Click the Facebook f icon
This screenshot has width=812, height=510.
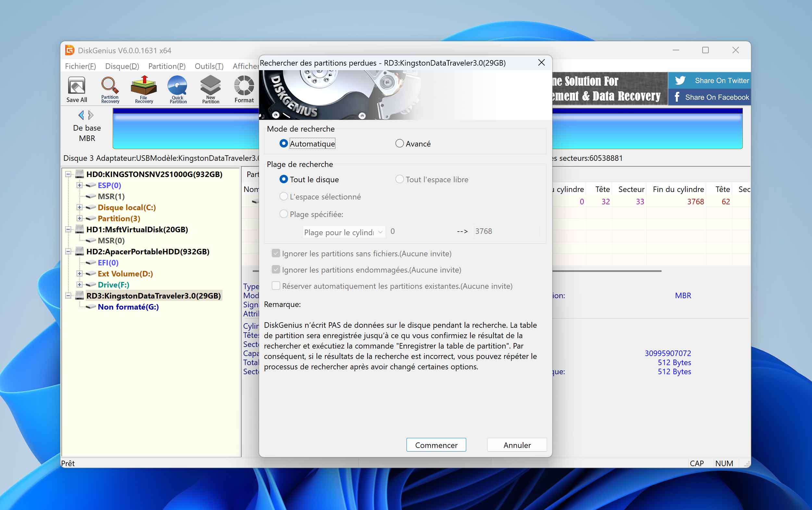click(677, 97)
